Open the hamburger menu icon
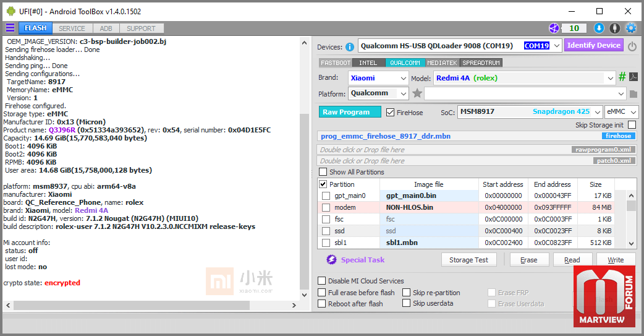 (10, 28)
